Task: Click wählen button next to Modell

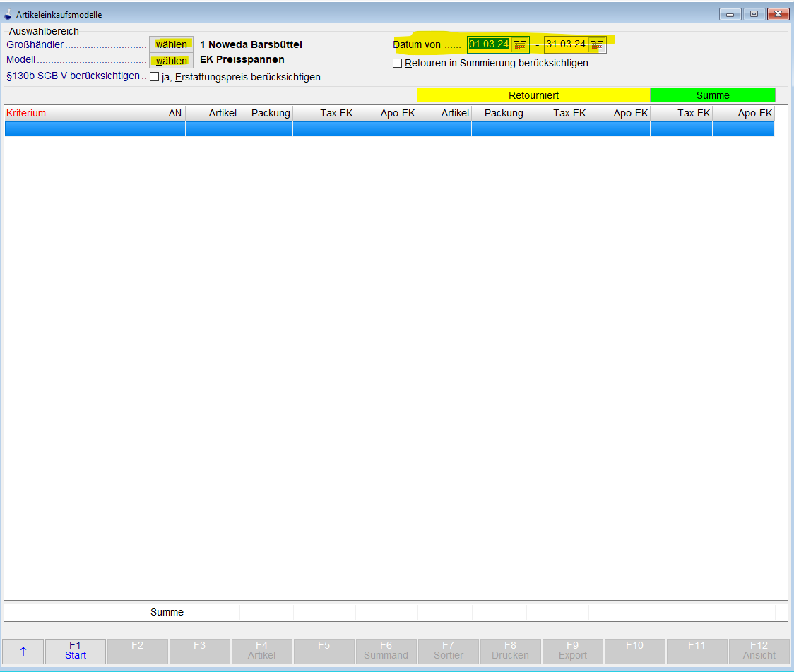Action: click(x=171, y=61)
